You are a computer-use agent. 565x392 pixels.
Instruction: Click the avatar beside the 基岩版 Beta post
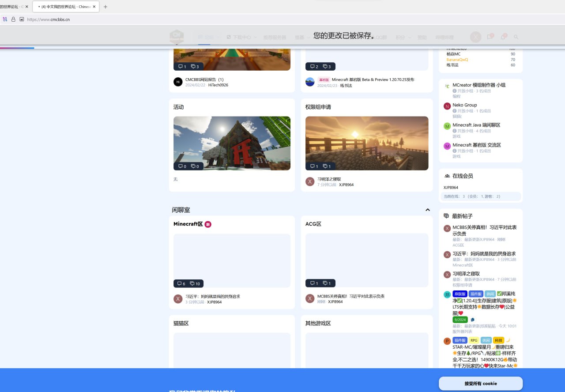(310, 82)
